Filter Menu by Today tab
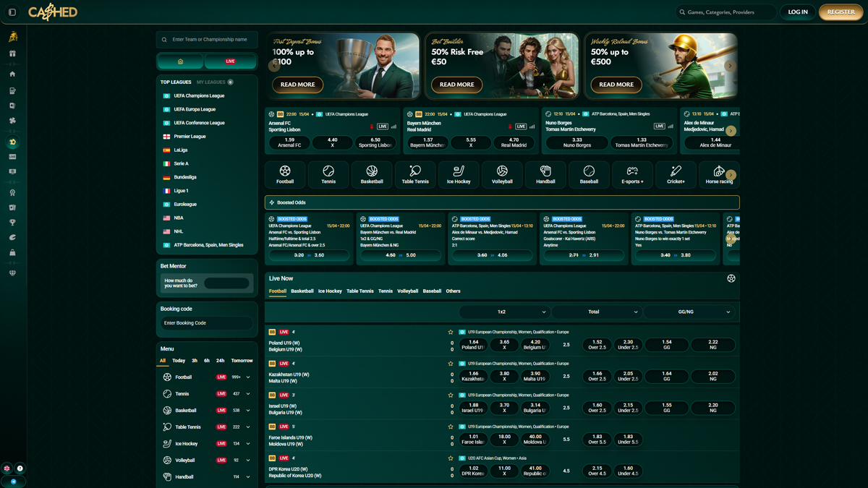The width and height of the screenshot is (868, 488). (179, 361)
